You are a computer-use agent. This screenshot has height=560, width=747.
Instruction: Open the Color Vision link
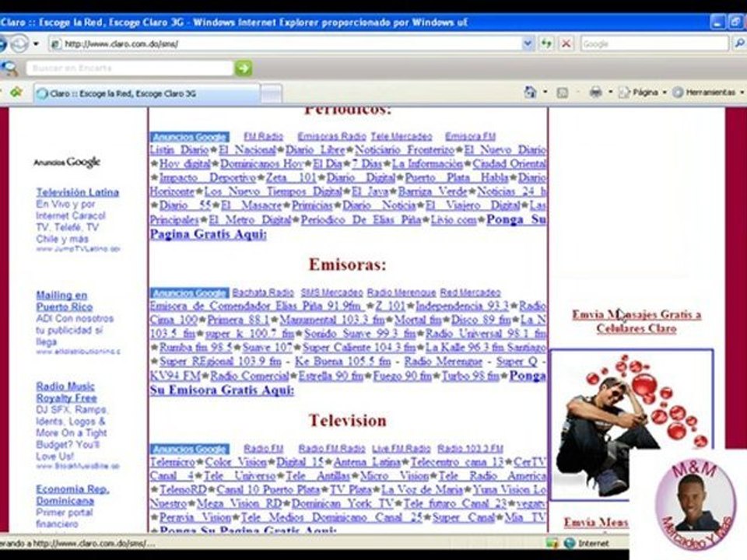(235, 462)
